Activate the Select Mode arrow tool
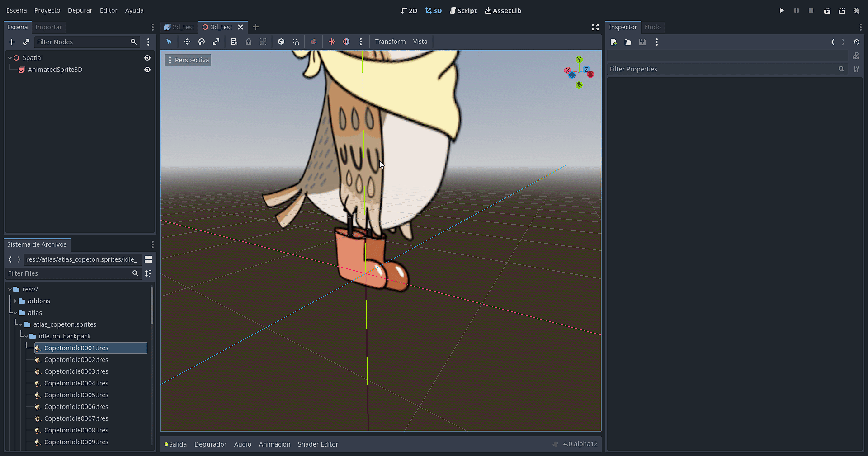 169,42
